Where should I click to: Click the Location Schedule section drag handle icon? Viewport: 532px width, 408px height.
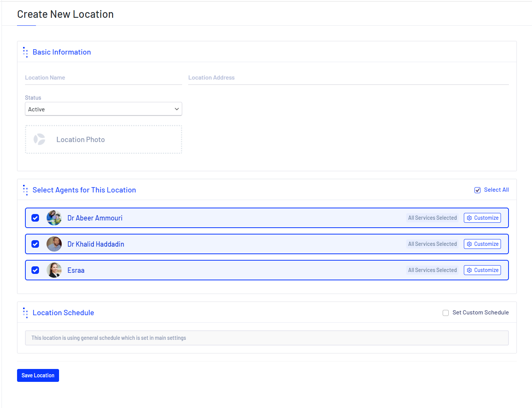pos(25,313)
